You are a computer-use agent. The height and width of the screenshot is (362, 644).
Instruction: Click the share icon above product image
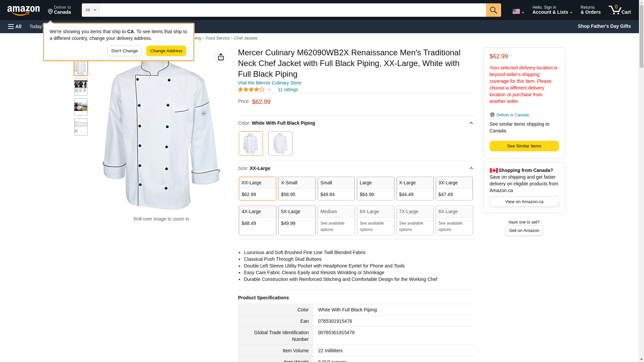(x=221, y=57)
